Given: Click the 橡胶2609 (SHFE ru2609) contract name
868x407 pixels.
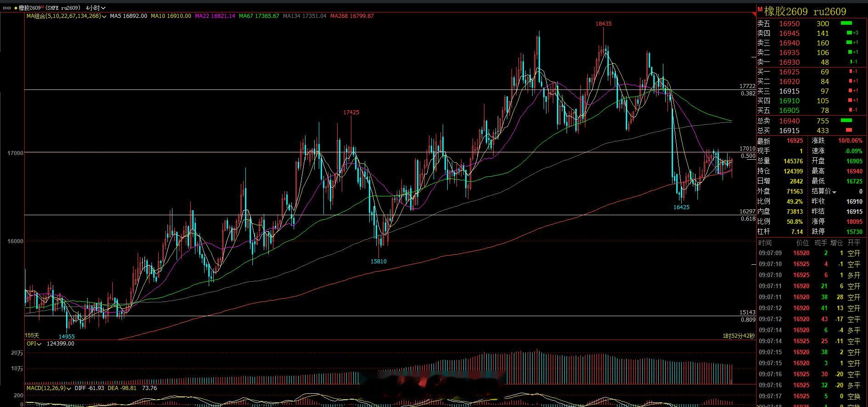Looking at the screenshot, I should (50, 8).
